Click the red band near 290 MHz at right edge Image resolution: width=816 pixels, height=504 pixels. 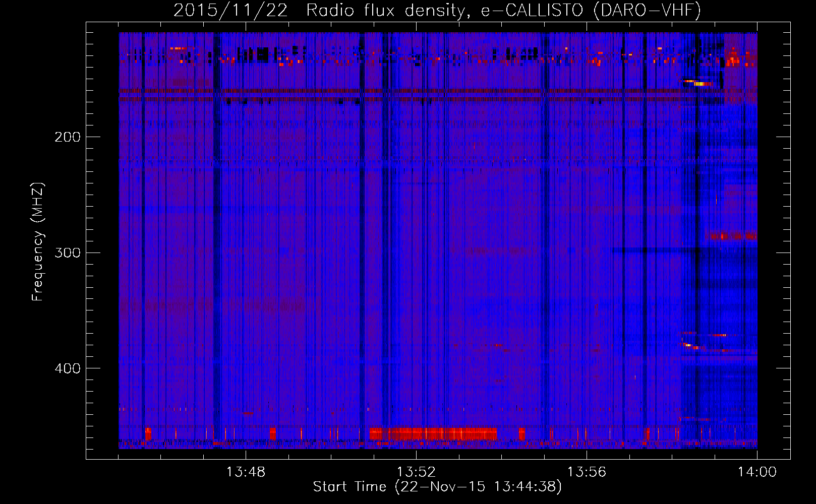coord(731,235)
